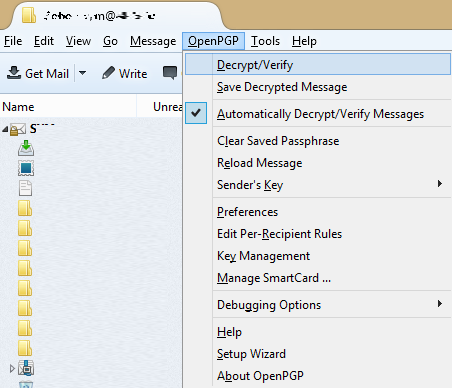Image resolution: width=452 pixels, height=388 pixels.
Task: Click the folder icon in the window tab
Action: [x=29, y=15]
